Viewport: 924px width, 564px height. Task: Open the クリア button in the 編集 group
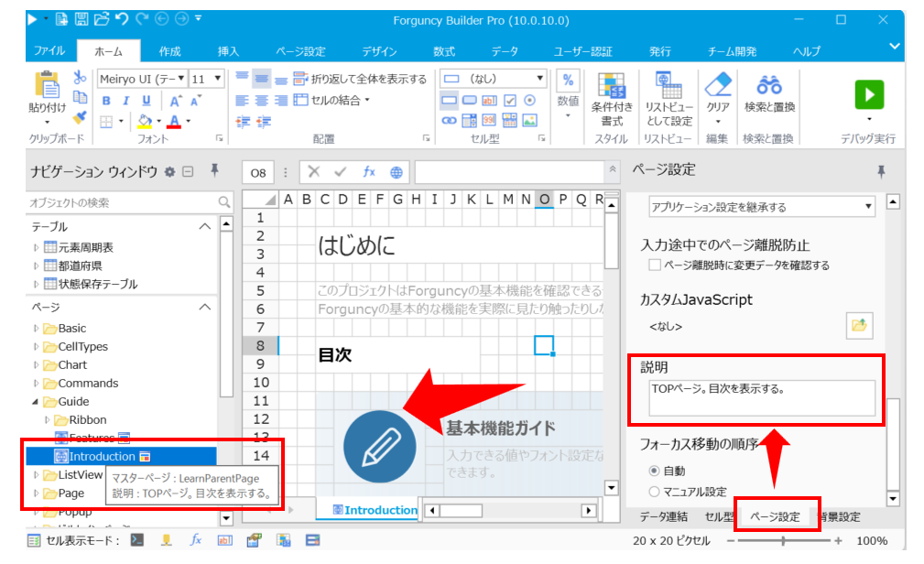click(x=718, y=99)
